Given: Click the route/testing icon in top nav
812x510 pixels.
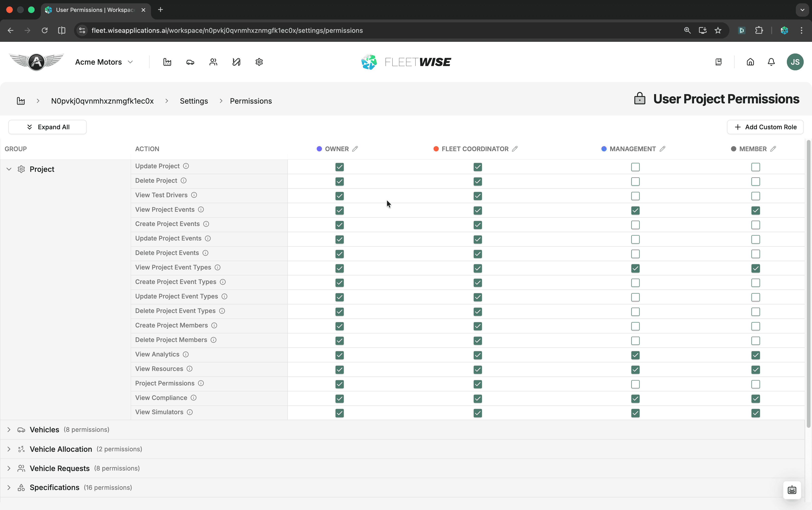Looking at the screenshot, I should click(x=236, y=62).
